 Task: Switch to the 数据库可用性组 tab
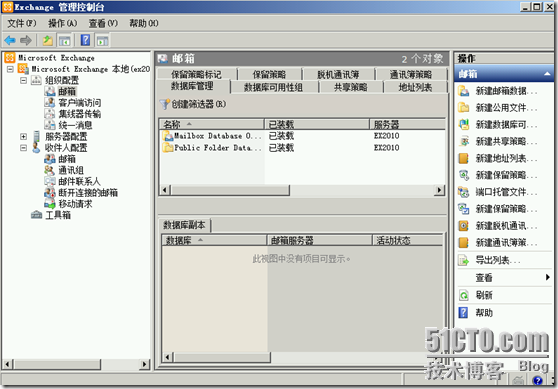(x=273, y=87)
